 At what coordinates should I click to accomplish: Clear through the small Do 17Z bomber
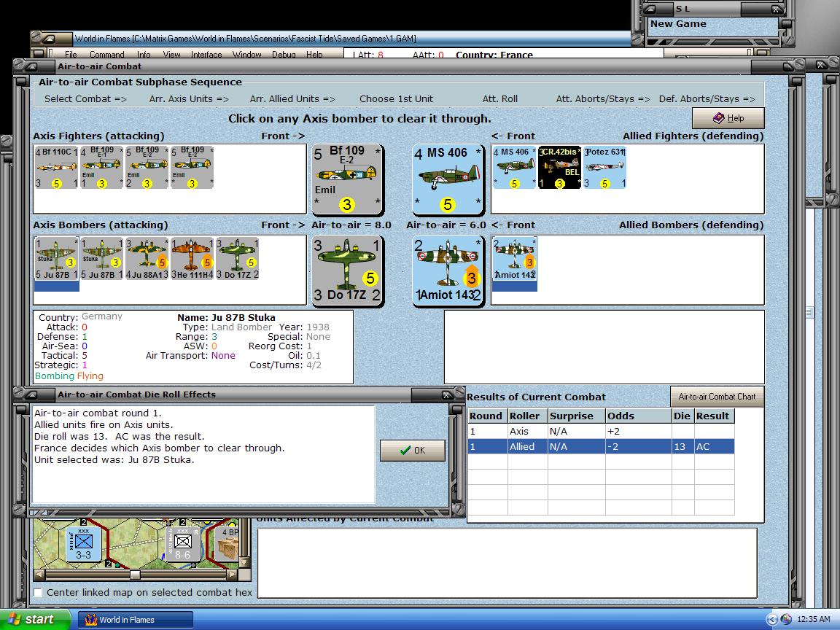point(237,260)
